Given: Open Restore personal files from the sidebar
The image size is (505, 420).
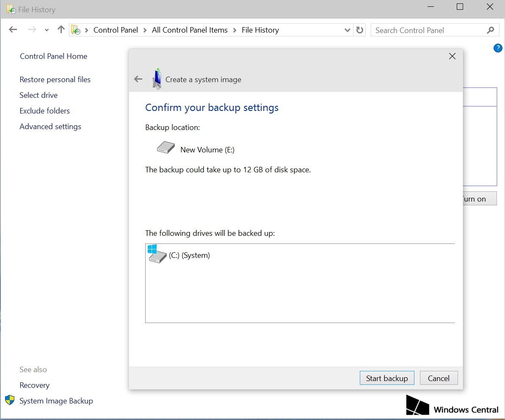Looking at the screenshot, I should [55, 79].
